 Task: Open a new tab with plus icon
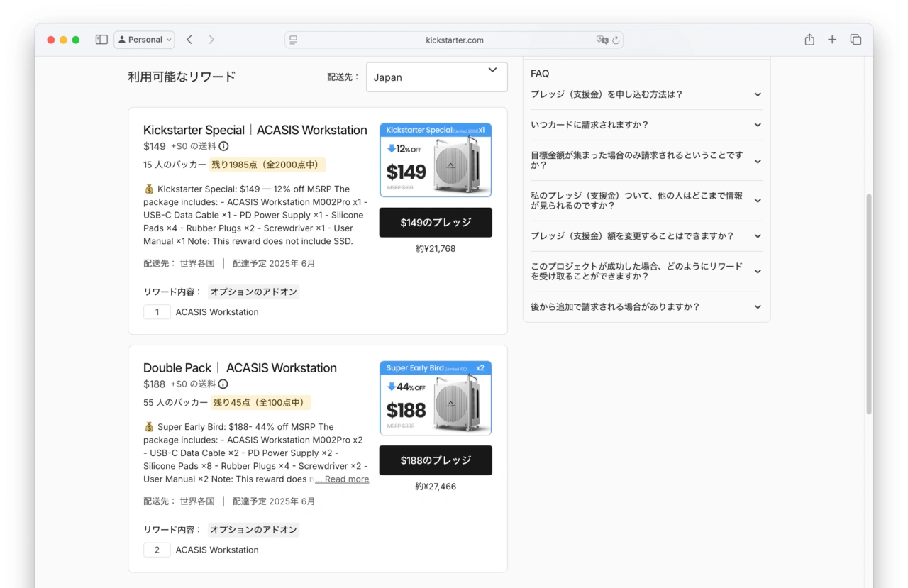click(x=832, y=40)
